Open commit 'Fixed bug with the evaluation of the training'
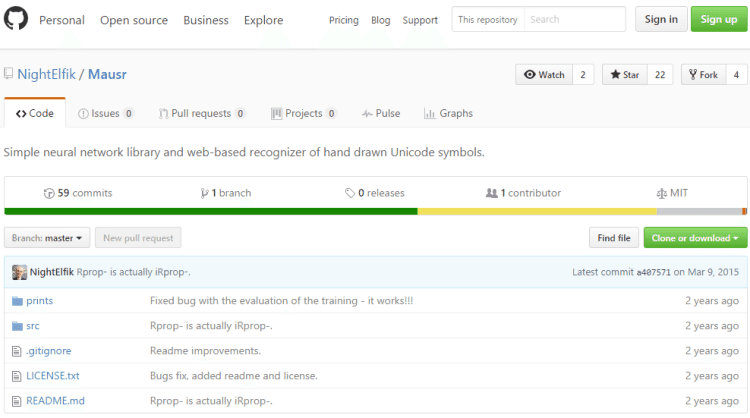The width and height of the screenshot is (750, 418). pos(281,301)
